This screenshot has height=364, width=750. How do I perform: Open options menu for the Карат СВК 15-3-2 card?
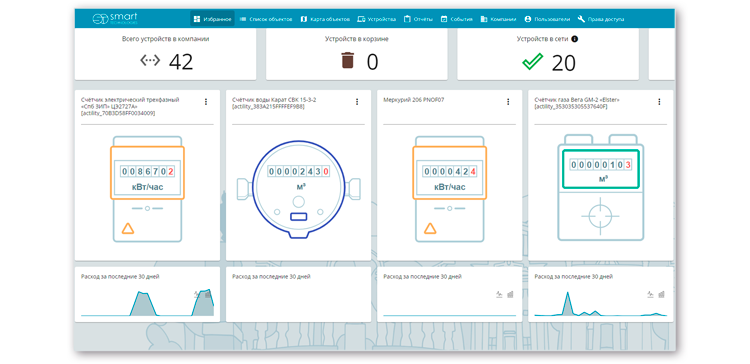click(357, 101)
